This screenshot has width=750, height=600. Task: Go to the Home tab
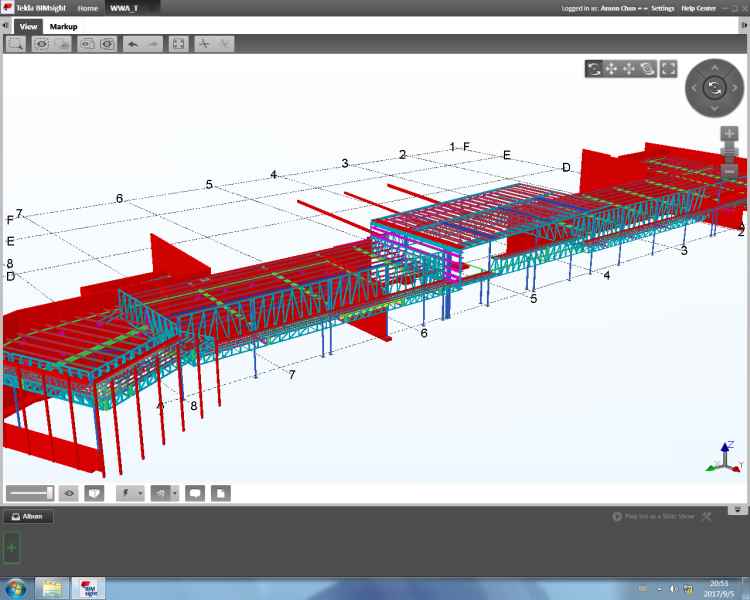pyautogui.click(x=88, y=8)
